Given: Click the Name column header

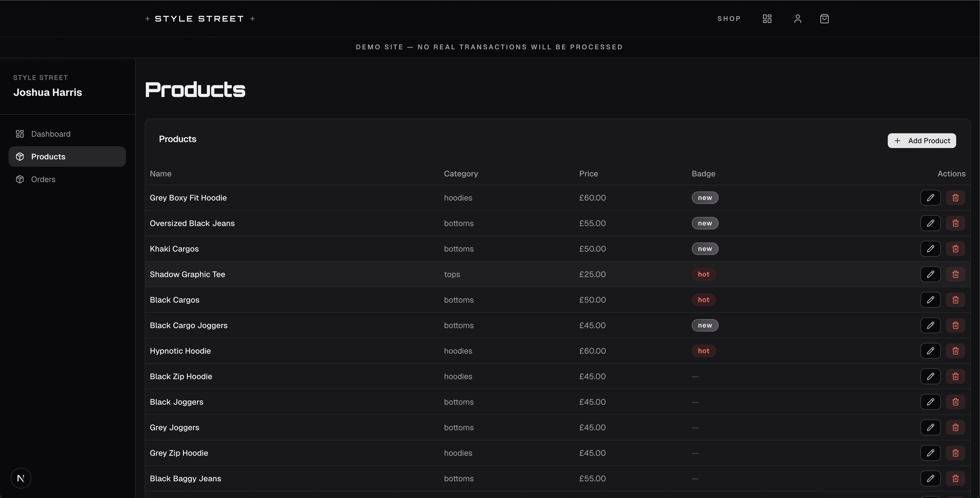Looking at the screenshot, I should (x=160, y=174).
